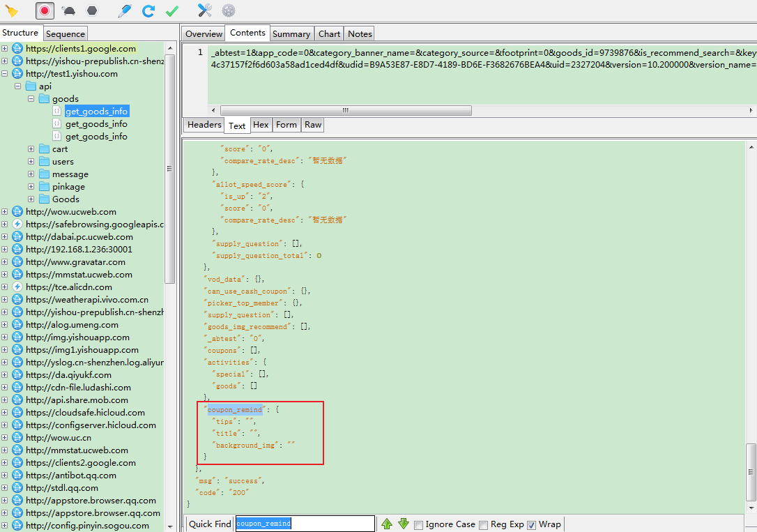Image resolution: width=757 pixels, height=532 pixels.
Task: Click the cart folder icon
Action: (44, 149)
